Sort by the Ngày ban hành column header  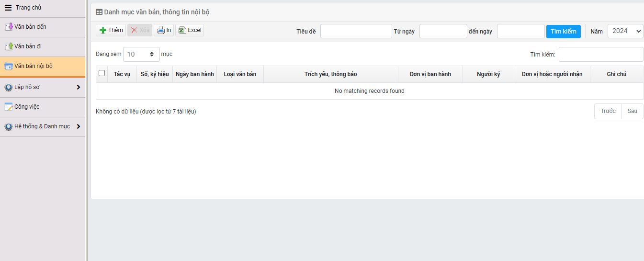point(194,74)
